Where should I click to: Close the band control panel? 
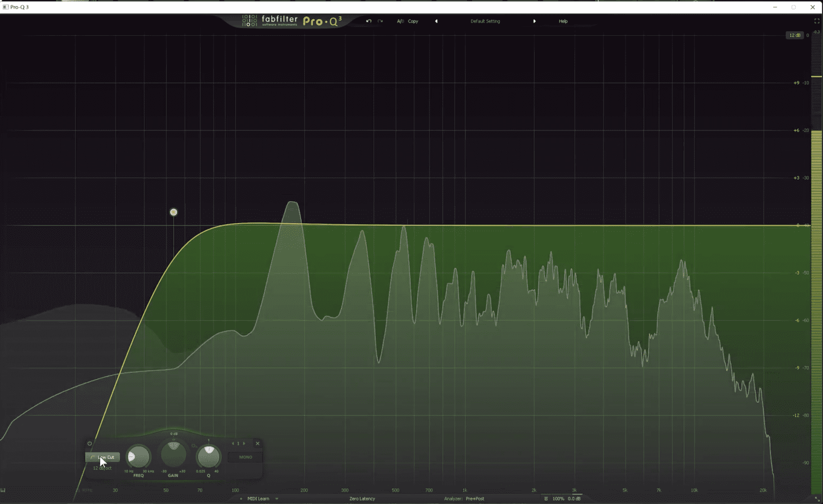pos(258,443)
